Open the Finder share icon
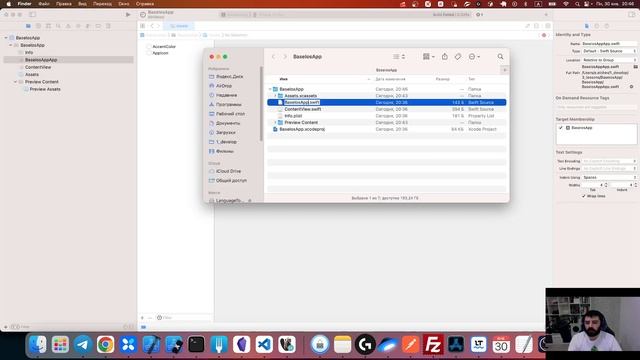The width and height of the screenshot is (640, 360). (x=444, y=57)
